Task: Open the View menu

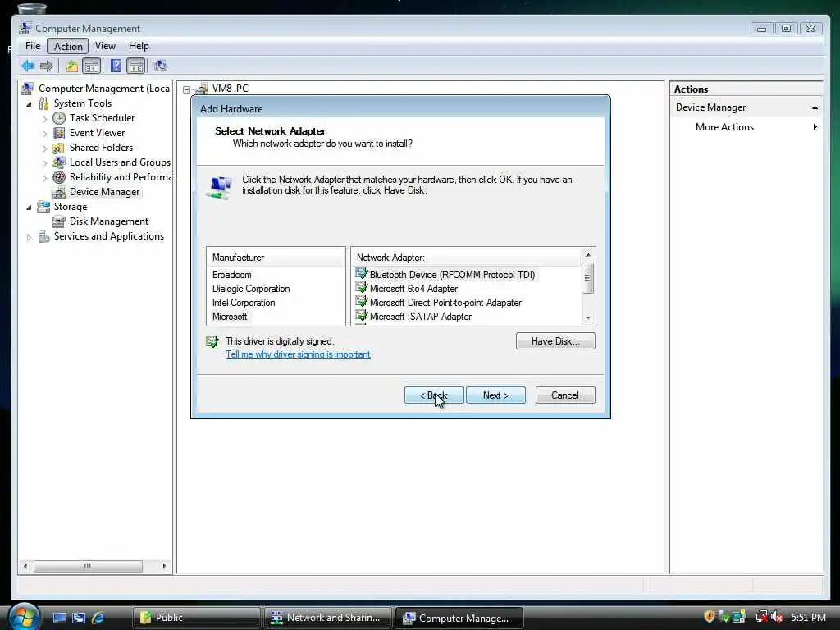Action: tap(105, 46)
